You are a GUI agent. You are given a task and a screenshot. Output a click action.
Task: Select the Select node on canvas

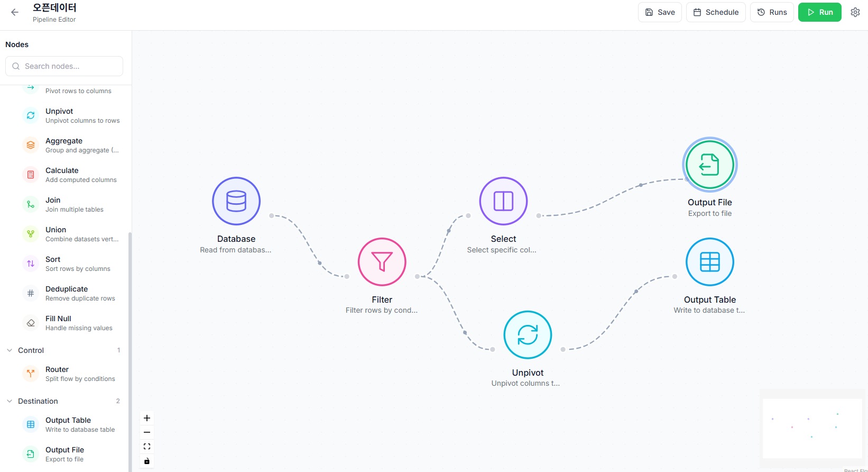503,201
